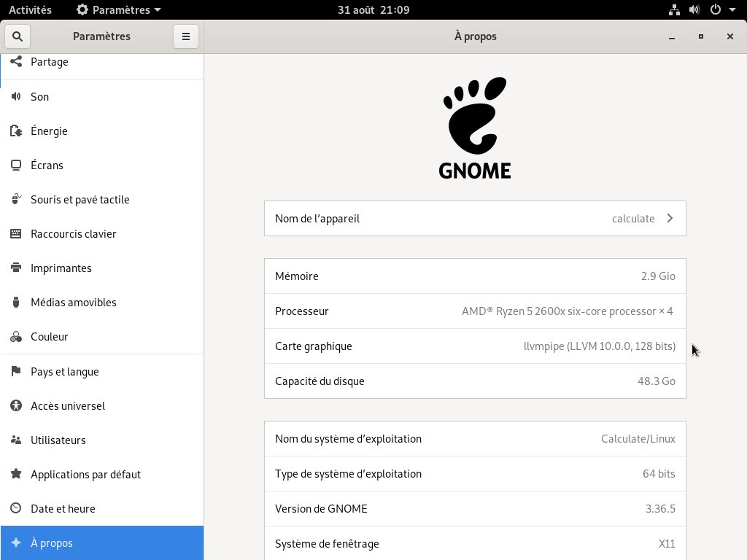This screenshot has width=747, height=560.
Task: Click the À propos window title
Action: pyautogui.click(x=475, y=36)
